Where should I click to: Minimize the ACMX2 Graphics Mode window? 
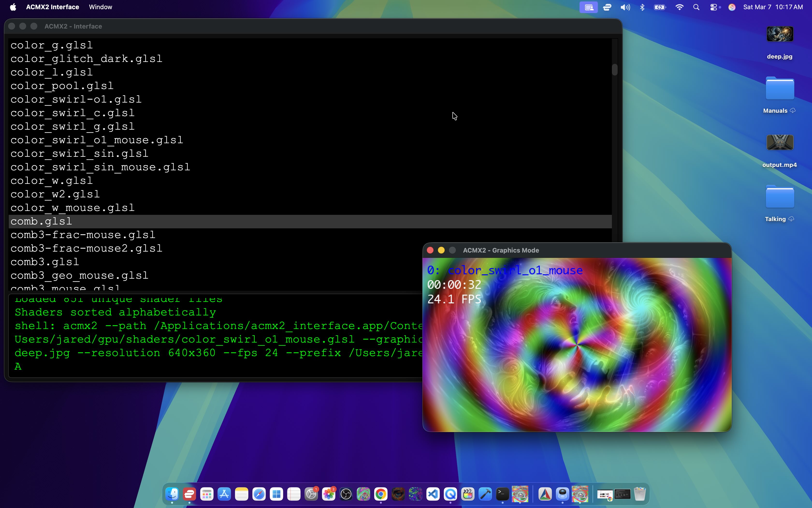[x=441, y=250]
